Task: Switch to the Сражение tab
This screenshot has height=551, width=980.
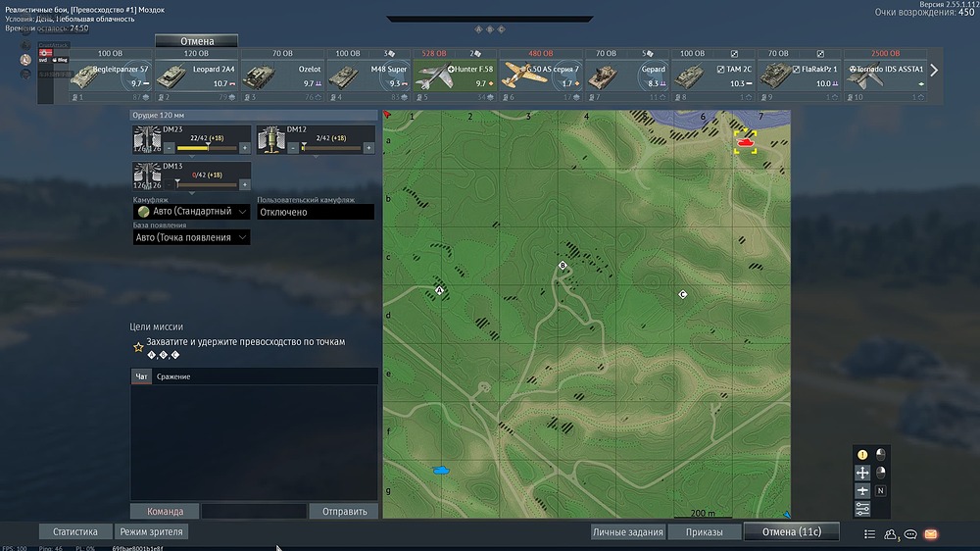Action: coord(173,376)
